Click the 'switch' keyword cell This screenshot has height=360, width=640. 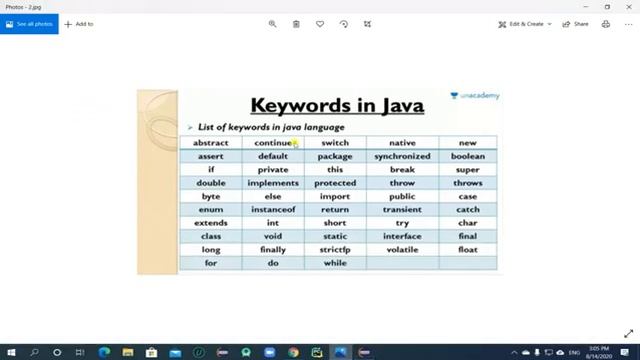(x=335, y=143)
